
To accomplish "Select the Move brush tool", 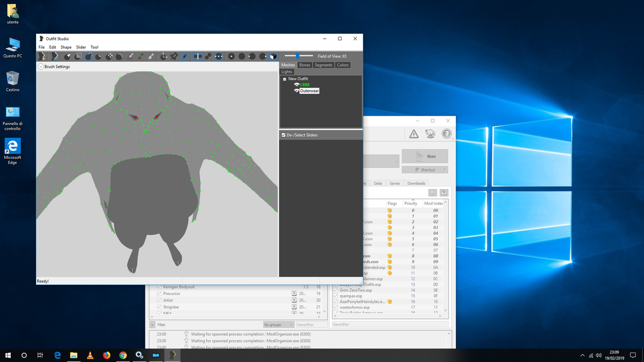I will click(x=109, y=56).
